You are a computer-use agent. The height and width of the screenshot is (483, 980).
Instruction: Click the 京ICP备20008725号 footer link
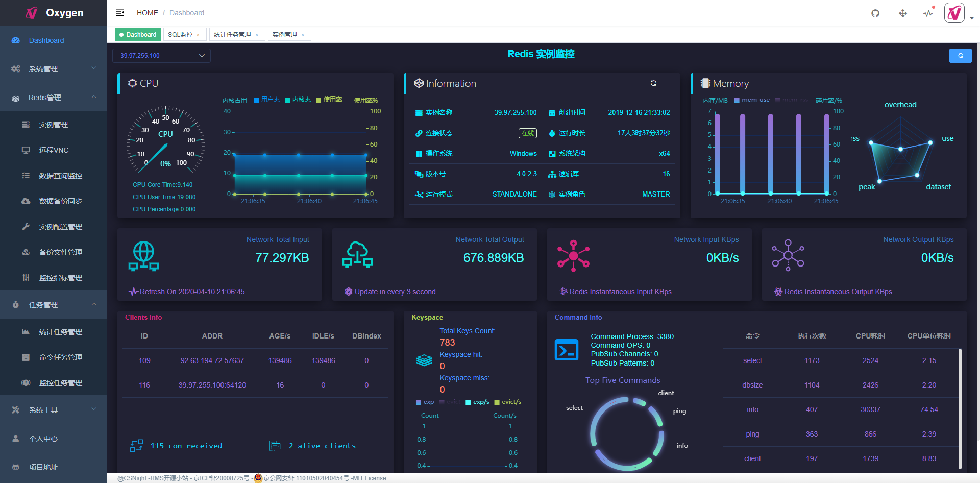[222, 478]
